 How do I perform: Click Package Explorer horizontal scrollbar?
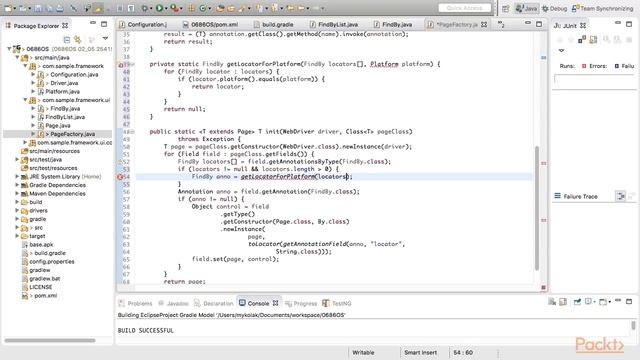coord(50,340)
